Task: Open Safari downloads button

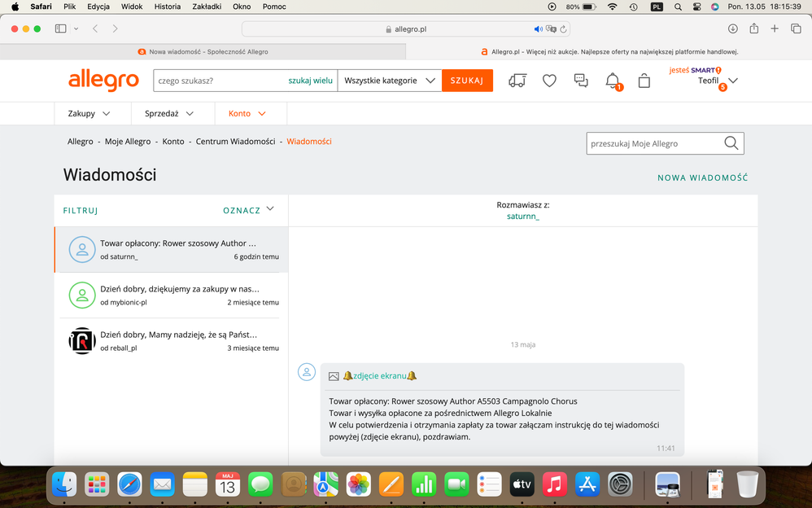Action: tap(733, 28)
